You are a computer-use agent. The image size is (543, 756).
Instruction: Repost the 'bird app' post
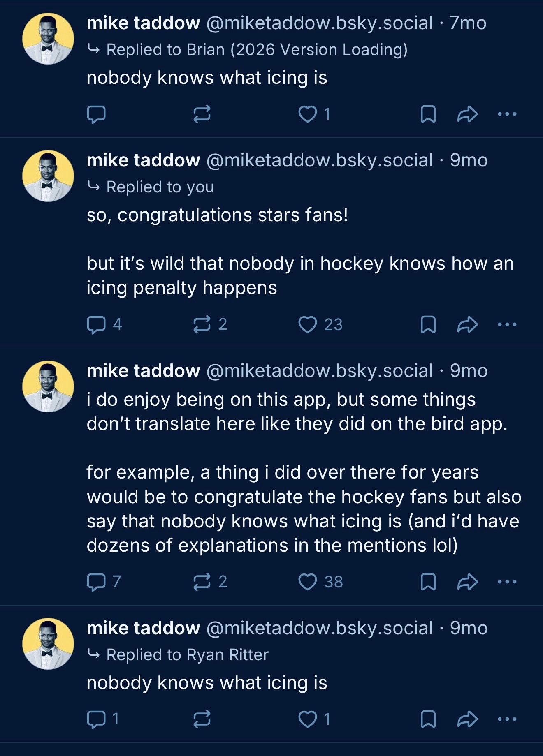(x=202, y=582)
